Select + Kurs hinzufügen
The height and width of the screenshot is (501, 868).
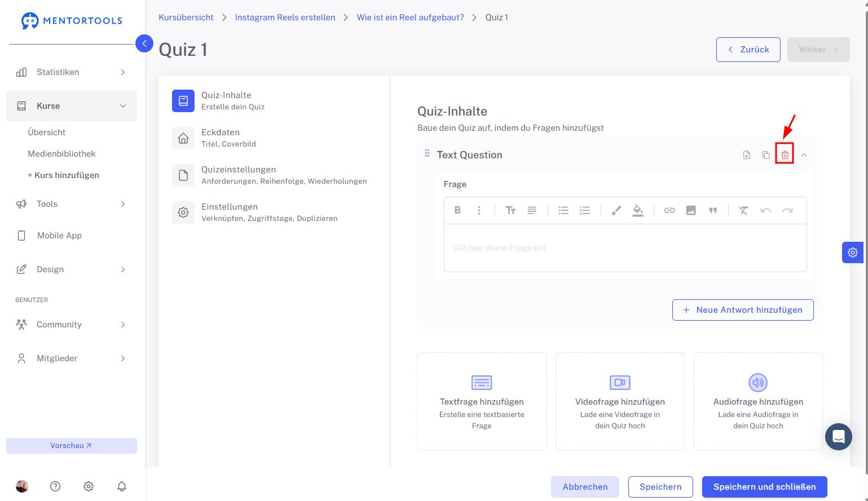64,175
